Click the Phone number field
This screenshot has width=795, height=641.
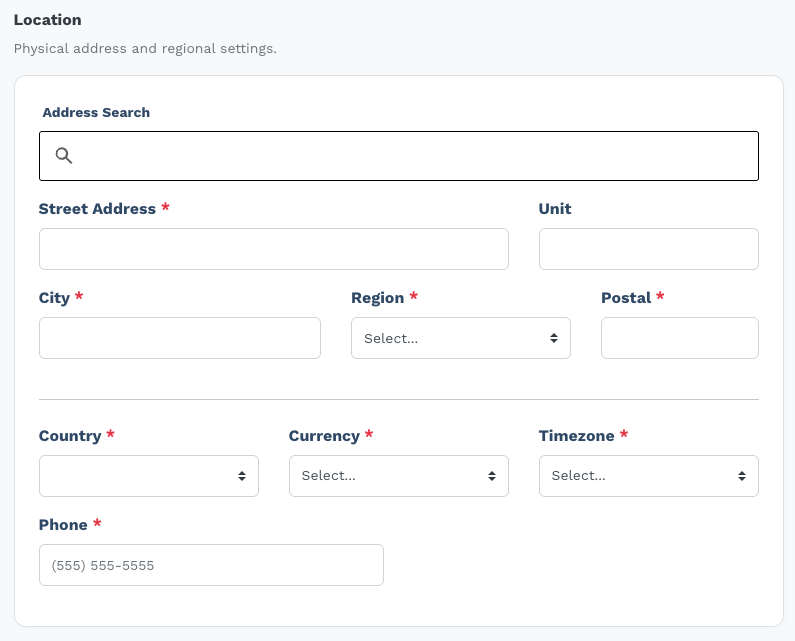(211, 565)
